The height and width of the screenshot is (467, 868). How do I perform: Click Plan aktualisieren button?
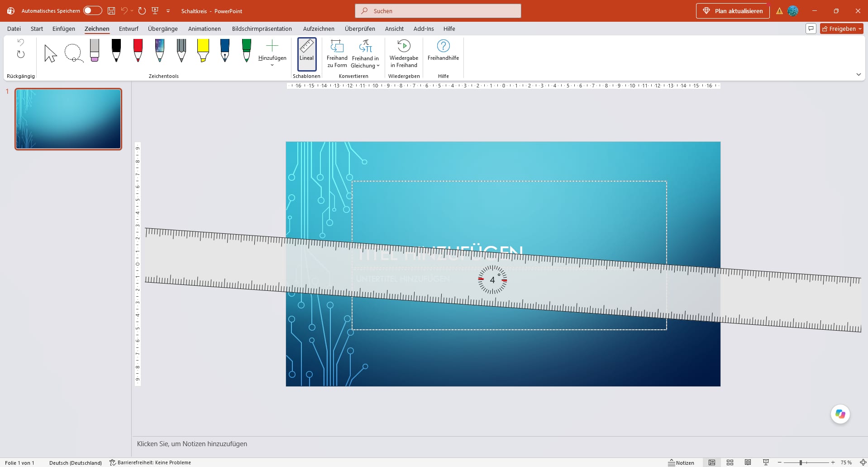click(x=733, y=11)
